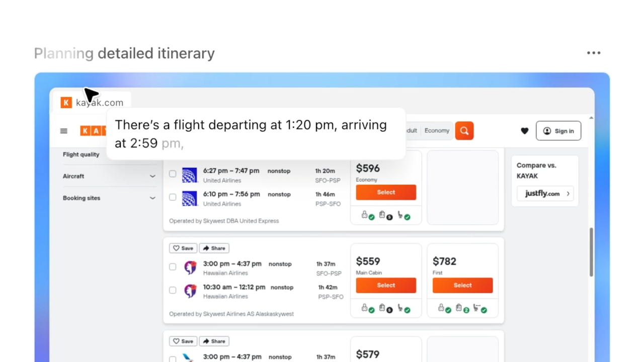Select the $559 Main Cabin fare
Screen dimensions: 644x362
[x=386, y=285]
